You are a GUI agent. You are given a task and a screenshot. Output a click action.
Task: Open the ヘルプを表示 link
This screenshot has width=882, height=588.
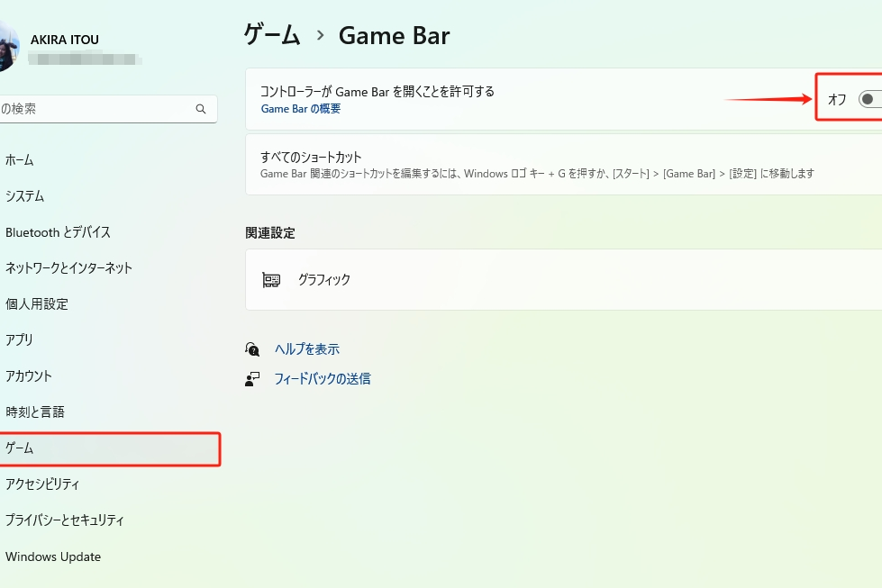tap(306, 349)
